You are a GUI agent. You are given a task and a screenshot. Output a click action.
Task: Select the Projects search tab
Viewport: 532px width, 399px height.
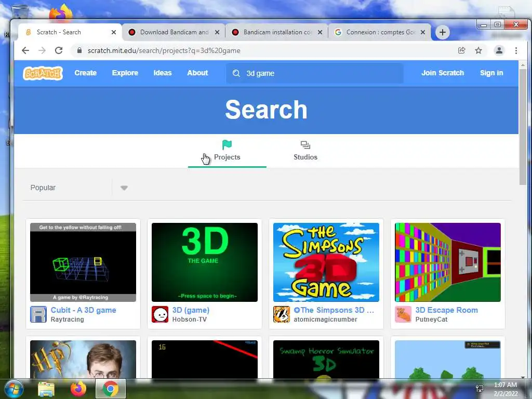[x=227, y=151]
